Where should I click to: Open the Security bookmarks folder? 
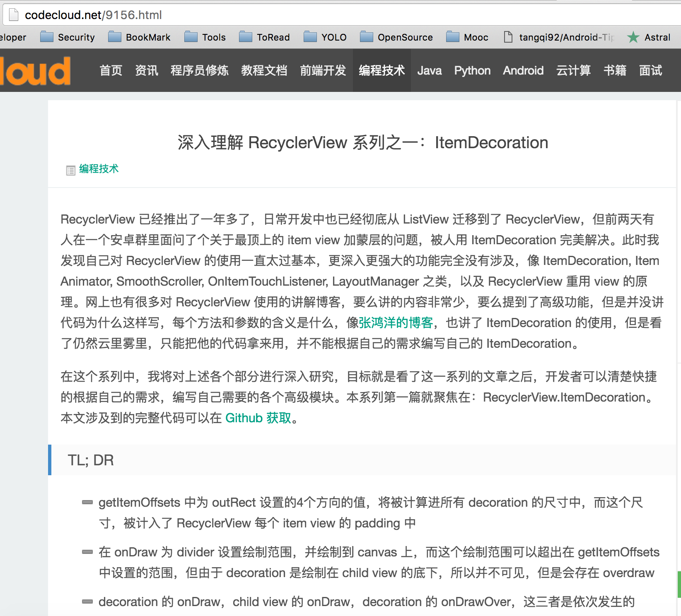(68, 37)
